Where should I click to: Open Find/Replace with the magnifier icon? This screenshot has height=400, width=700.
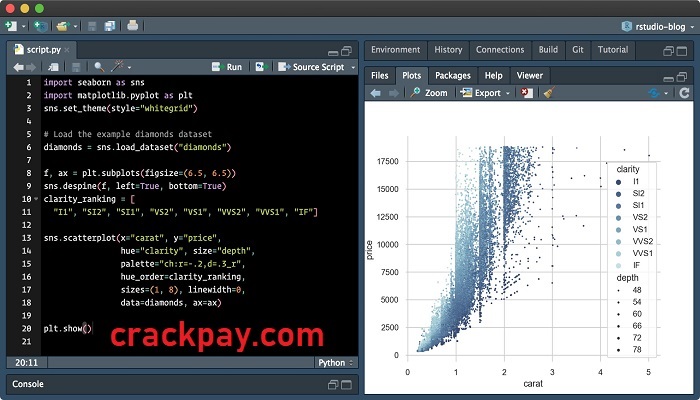(x=99, y=67)
